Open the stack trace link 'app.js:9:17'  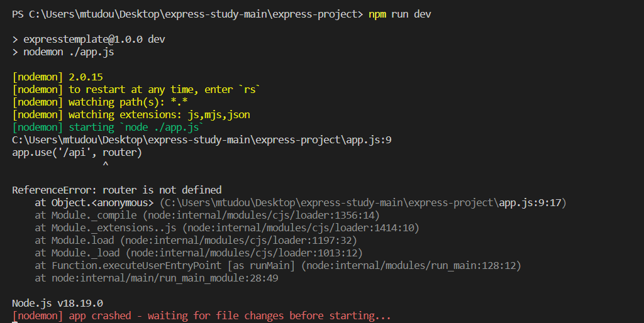[x=530, y=203]
